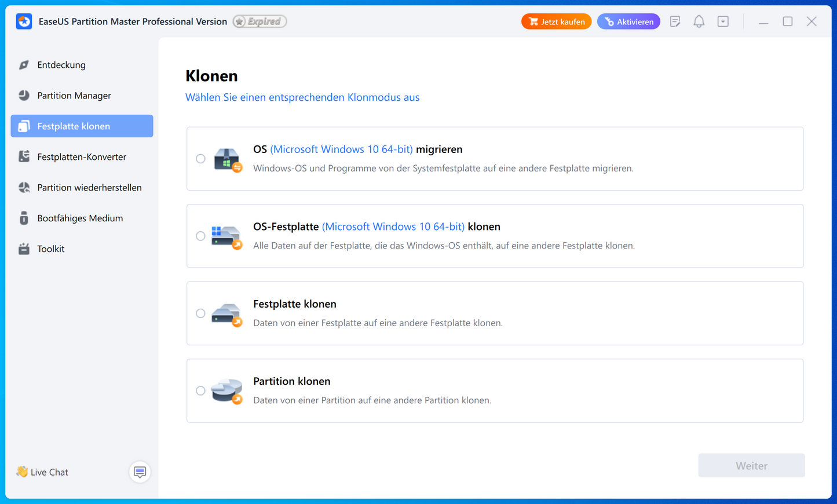Click the 'Festplatte klonen' option title text
Viewport: 837px width, 504px height.
[295, 304]
